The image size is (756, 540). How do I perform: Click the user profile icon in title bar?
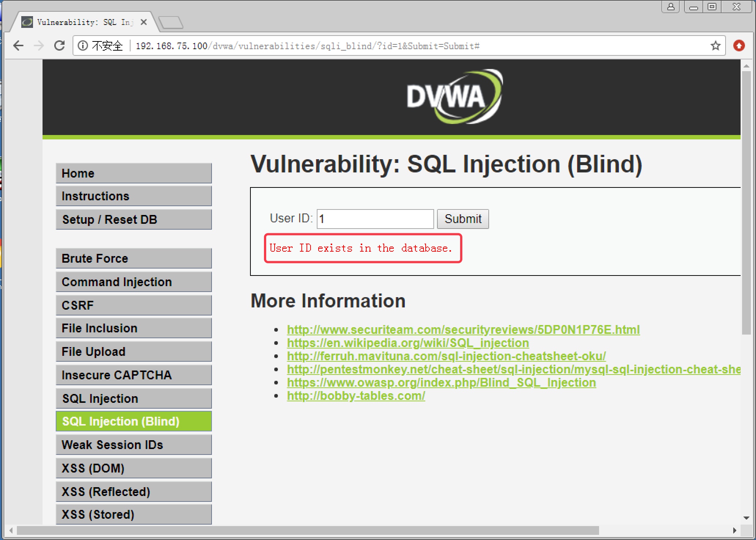coord(671,7)
